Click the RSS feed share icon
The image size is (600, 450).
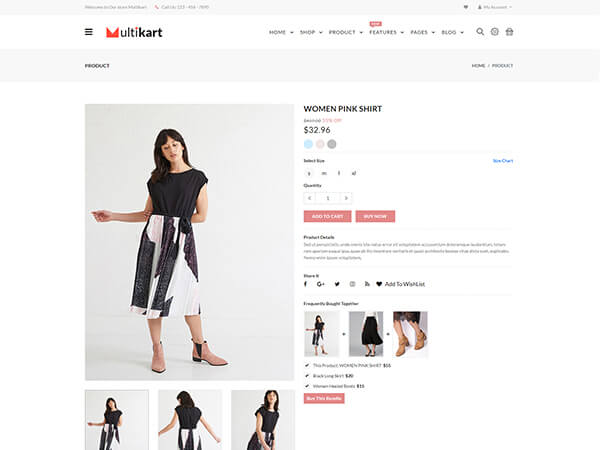(367, 284)
